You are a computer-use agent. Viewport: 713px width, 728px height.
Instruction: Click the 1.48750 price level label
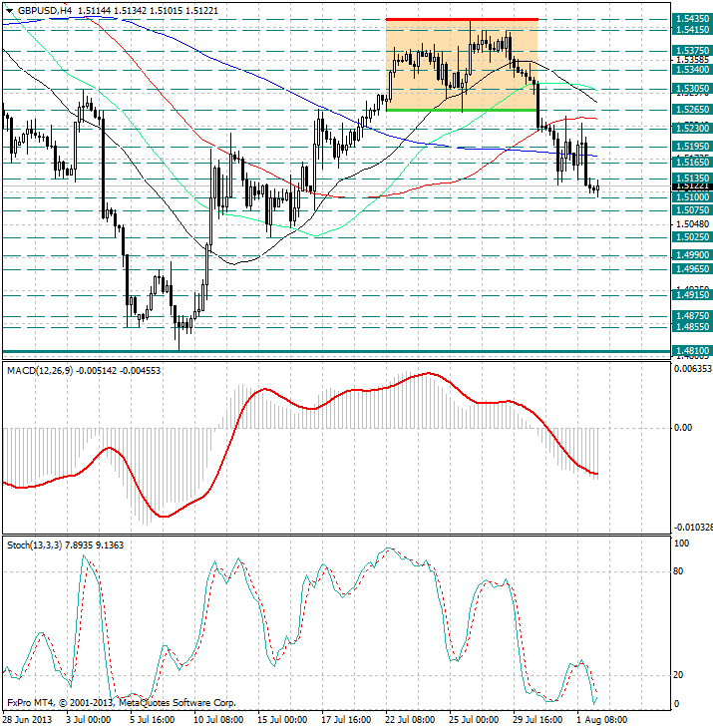692,316
